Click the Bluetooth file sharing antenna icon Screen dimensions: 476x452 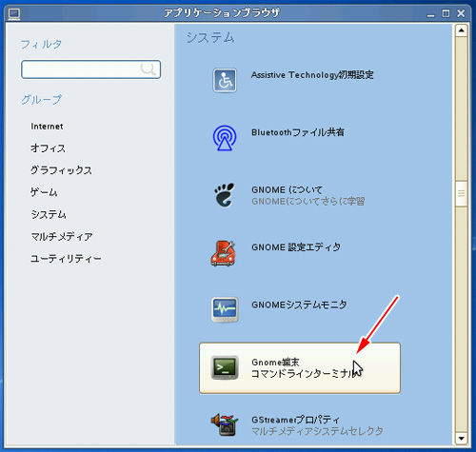point(225,138)
